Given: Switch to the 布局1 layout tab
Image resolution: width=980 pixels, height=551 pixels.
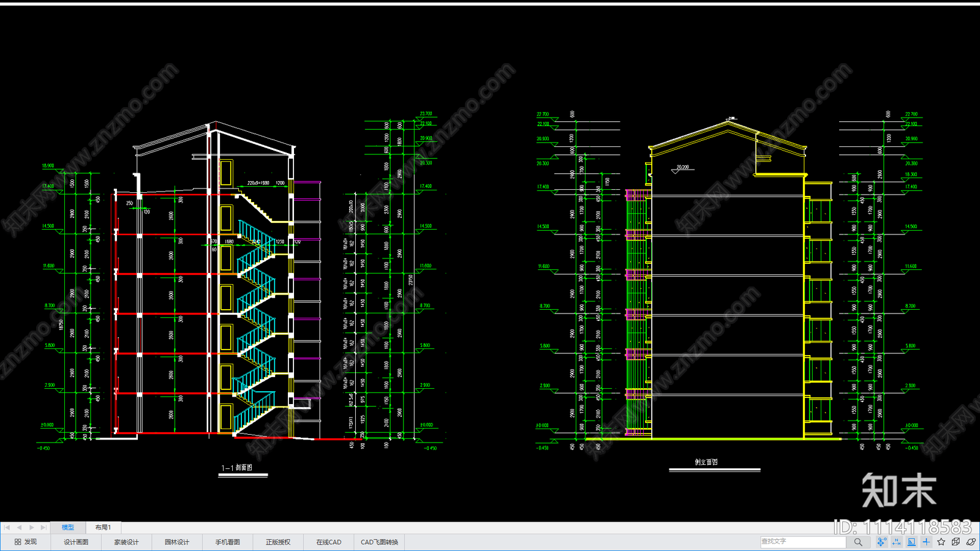Looking at the screenshot, I should 103,527.
